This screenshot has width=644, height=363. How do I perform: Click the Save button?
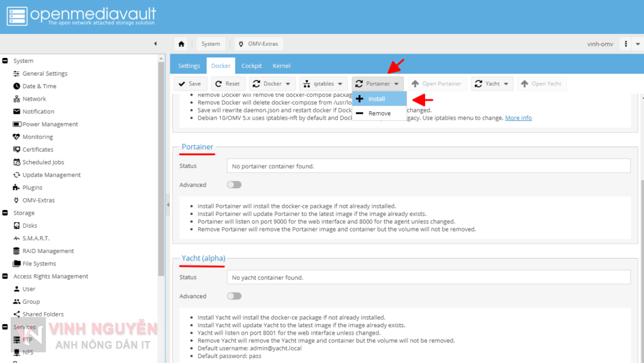(189, 83)
